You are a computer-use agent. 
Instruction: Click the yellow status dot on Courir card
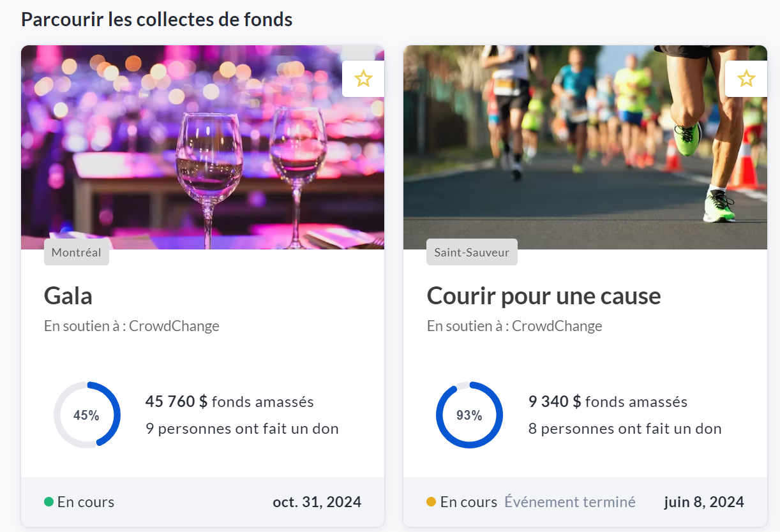pyautogui.click(x=431, y=502)
